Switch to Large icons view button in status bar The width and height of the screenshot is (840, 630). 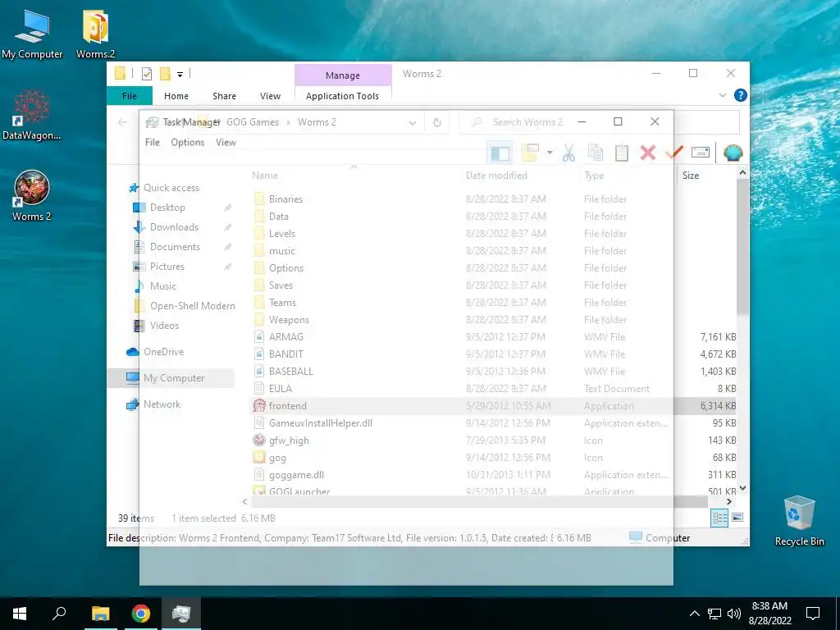(737, 518)
